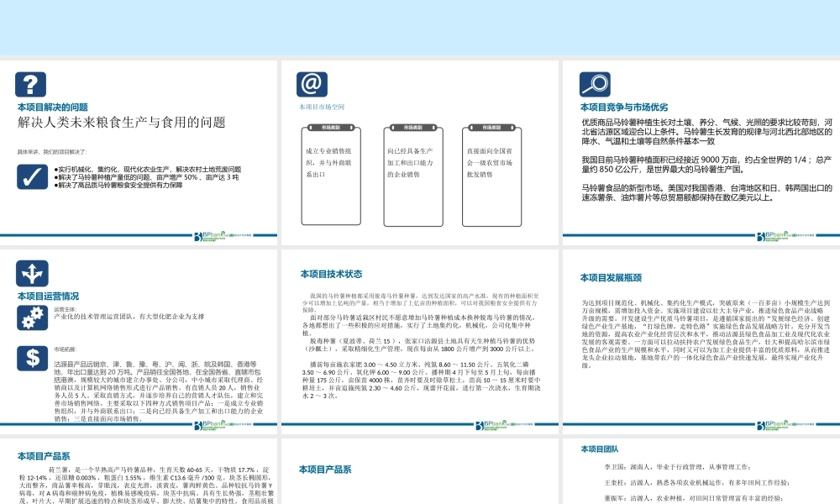840x504 pixels.
Task: Click the @ symbol icon above 本项目市场空间
Action: 311,83
